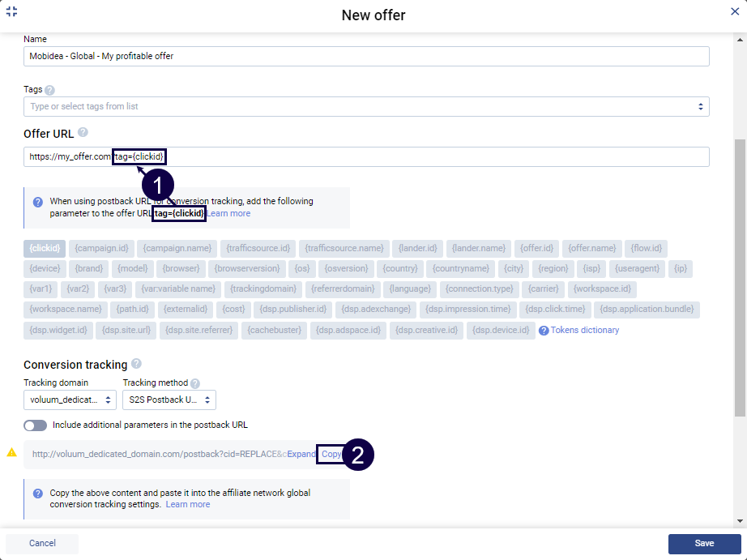The width and height of the screenshot is (747, 560).
Task: Open the Tags selection dropdown
Action: (700, 106)
